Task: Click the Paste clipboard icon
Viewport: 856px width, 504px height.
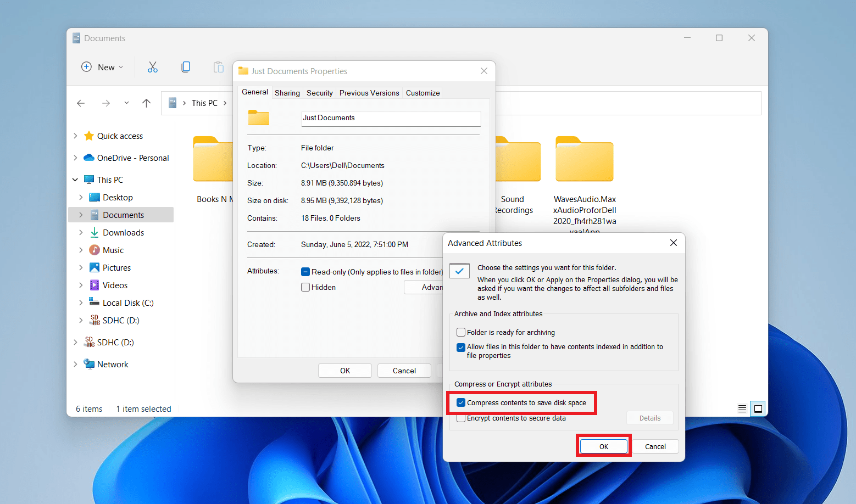Action: 219,67
